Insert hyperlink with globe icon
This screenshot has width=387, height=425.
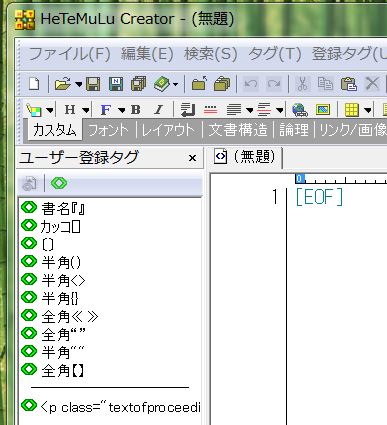[300, 110]
